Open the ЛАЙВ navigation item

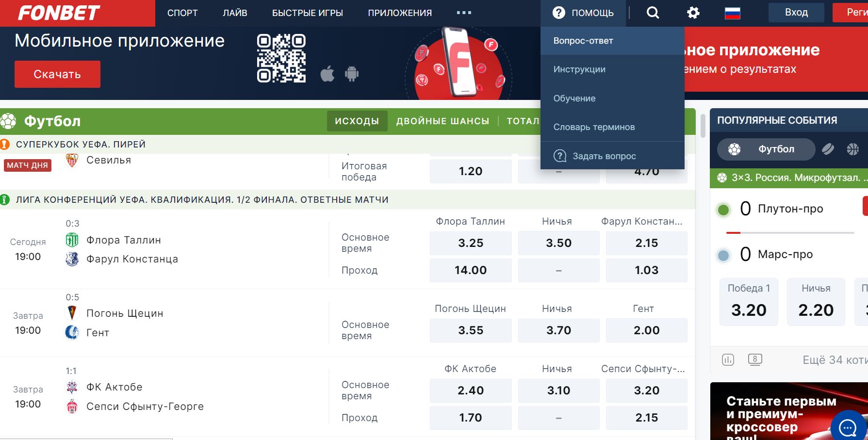[235, 13]
